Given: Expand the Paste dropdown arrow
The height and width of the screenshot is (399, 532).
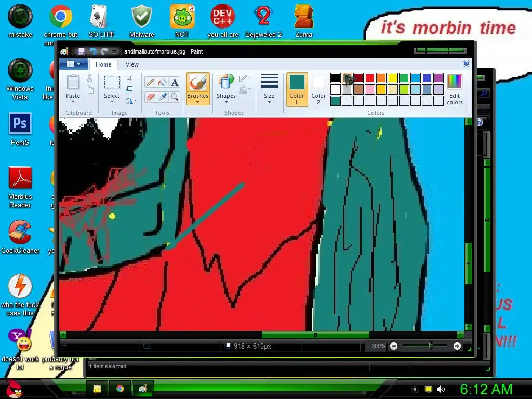Looking at the screenshot, I should [x=73, y=102].
